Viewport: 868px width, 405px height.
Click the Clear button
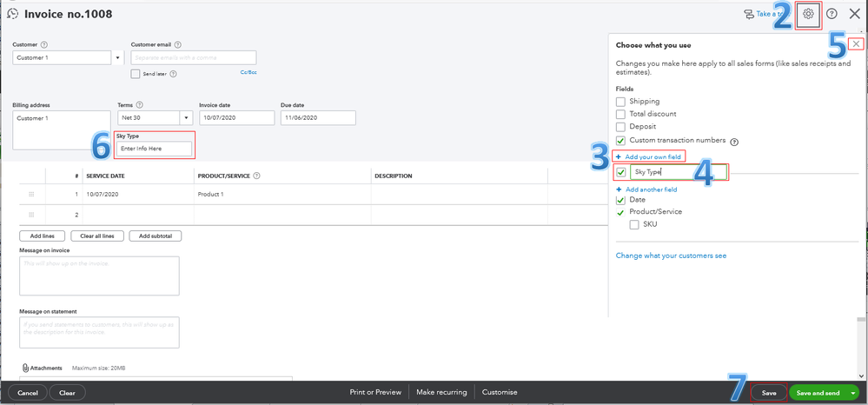pos(67,393)
